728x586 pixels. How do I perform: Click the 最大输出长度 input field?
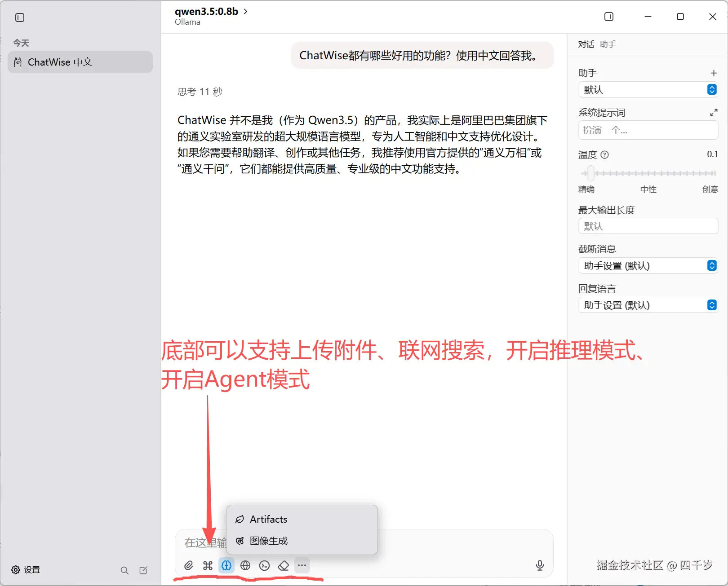648,226
